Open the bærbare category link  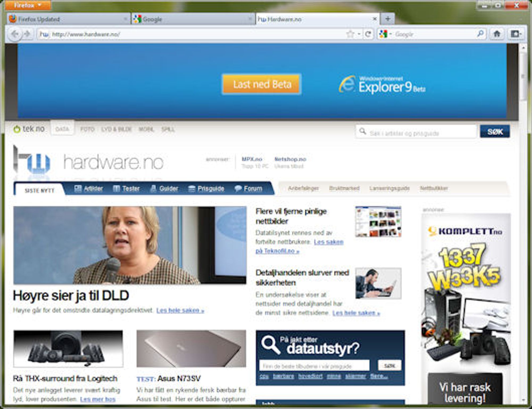[283, 376]
